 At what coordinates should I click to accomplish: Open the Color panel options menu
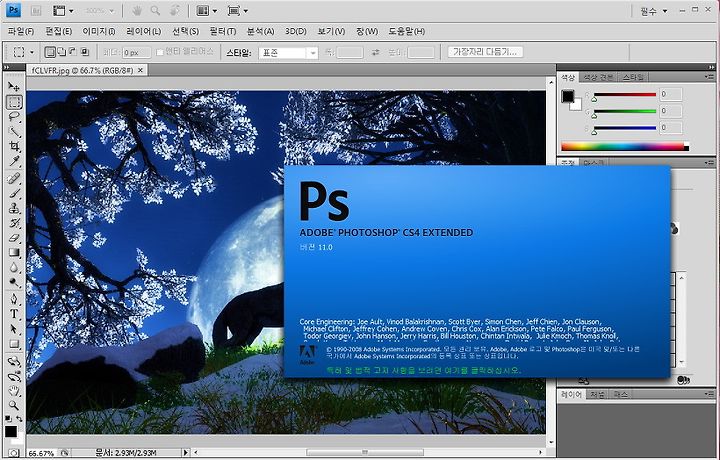click(709, 77)
